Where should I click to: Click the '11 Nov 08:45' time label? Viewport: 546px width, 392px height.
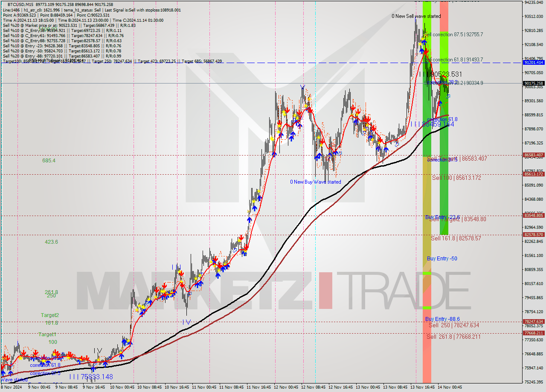[231, 387]
